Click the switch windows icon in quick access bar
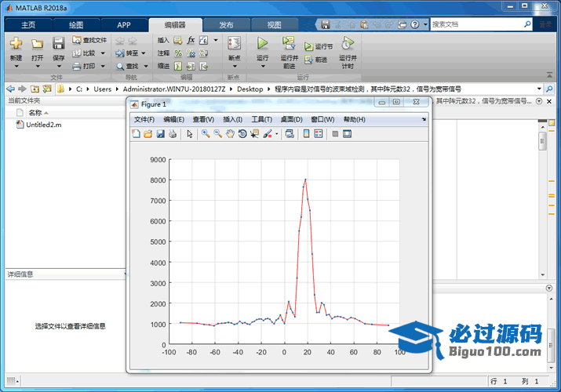The height and width of the screenshot is (392, 561). (x=403, y=24)
